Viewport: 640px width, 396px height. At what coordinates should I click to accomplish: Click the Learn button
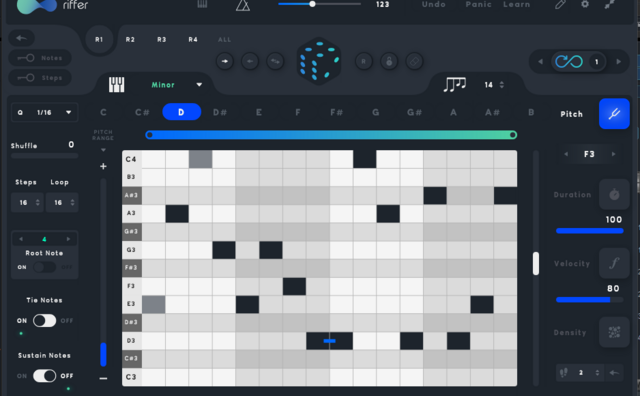[x=516, y=4]
